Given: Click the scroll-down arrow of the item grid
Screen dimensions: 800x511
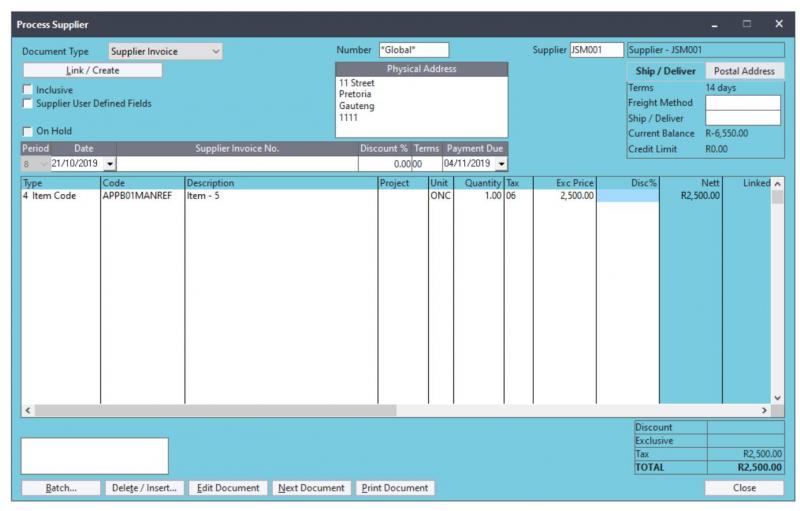Looking at the screenshot, I should (777, 397).
